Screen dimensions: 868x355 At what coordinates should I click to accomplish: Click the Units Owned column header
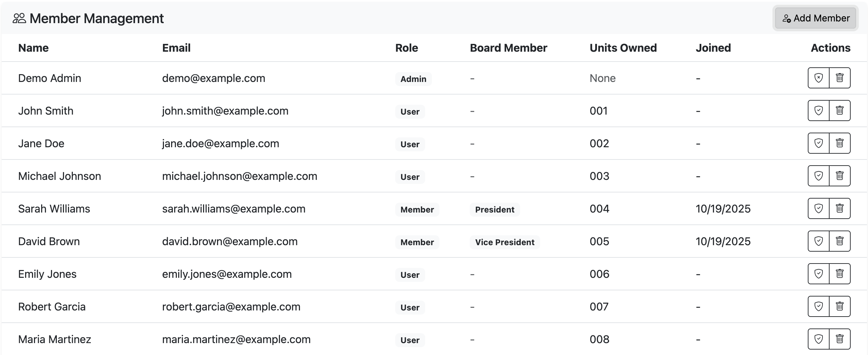(623, 48)
